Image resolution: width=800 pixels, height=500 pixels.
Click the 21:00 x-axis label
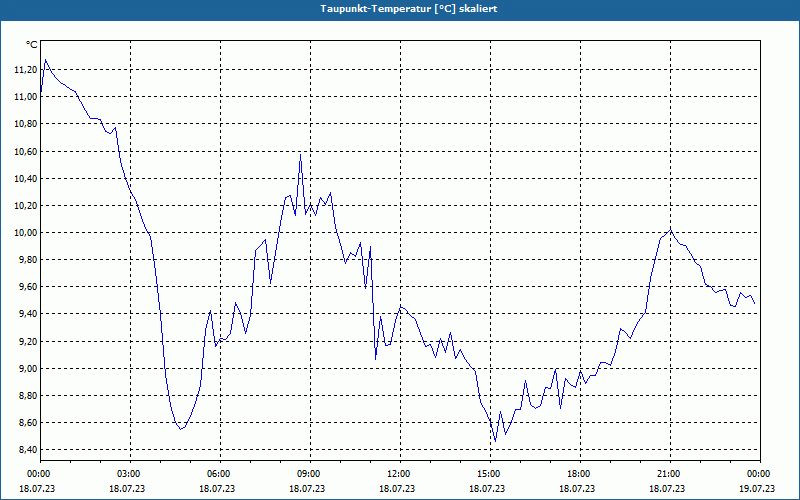670,474
